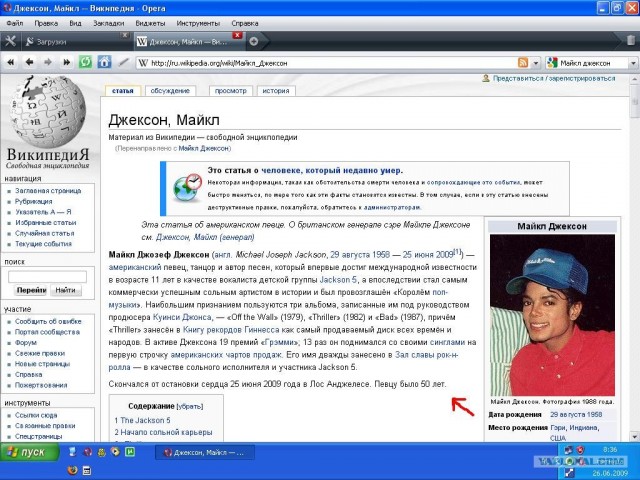Click the Wikipedia globe logo
Screen dimensions: 640x480
(x=48, y=111)
